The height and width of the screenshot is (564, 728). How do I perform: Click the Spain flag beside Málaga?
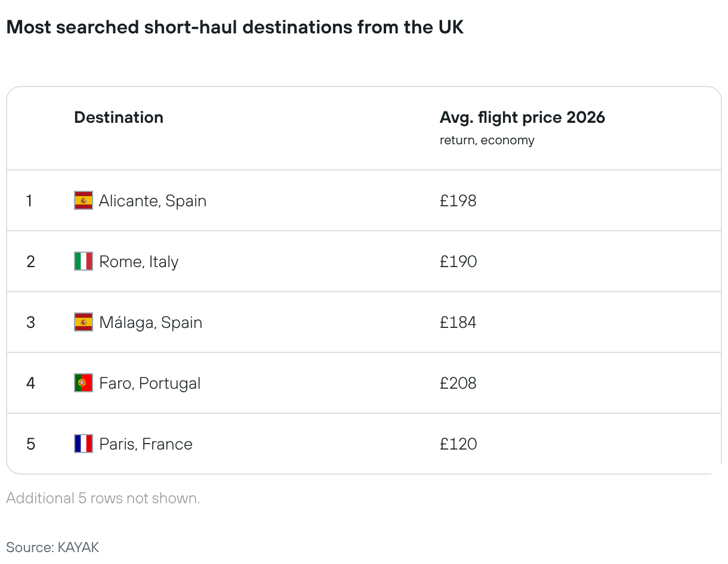point(84,322)
